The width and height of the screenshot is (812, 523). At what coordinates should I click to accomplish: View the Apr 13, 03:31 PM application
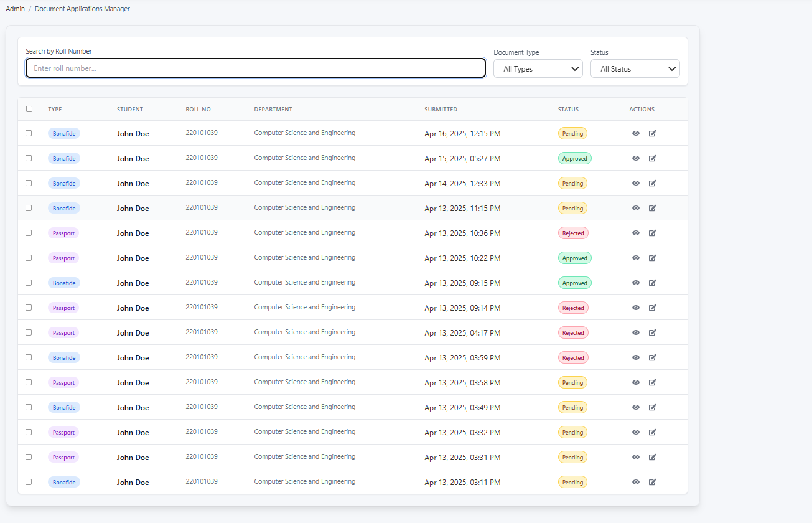pyautogui.click(x=636, y=457)
